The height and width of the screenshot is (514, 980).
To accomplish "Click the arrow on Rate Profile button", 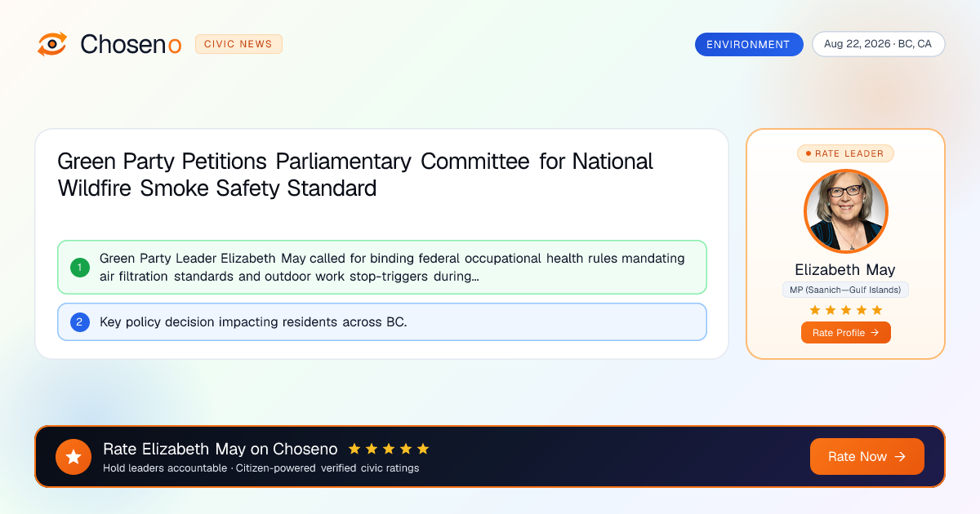I will tap(875, 333).
